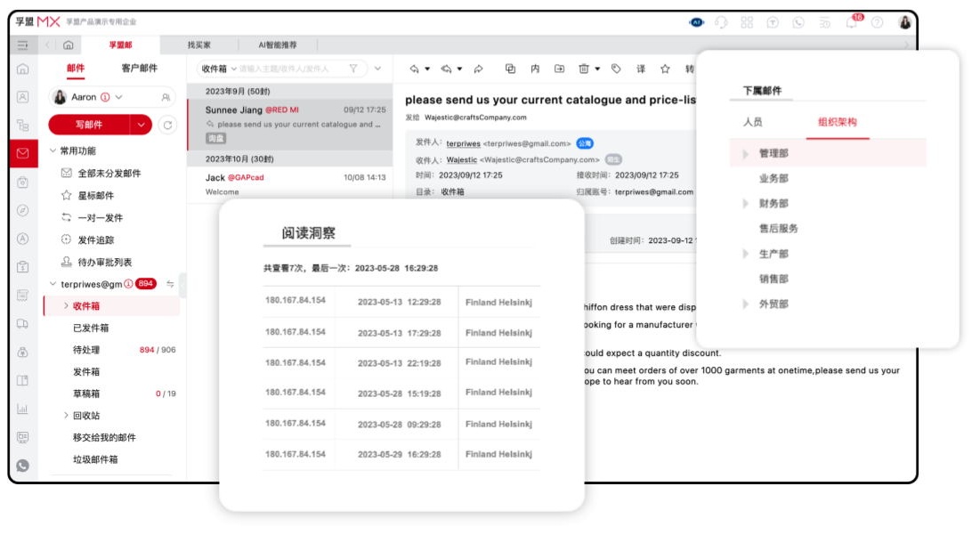Click the red 写邮件 compose button
980x535 pixels.
pos(89,125)
